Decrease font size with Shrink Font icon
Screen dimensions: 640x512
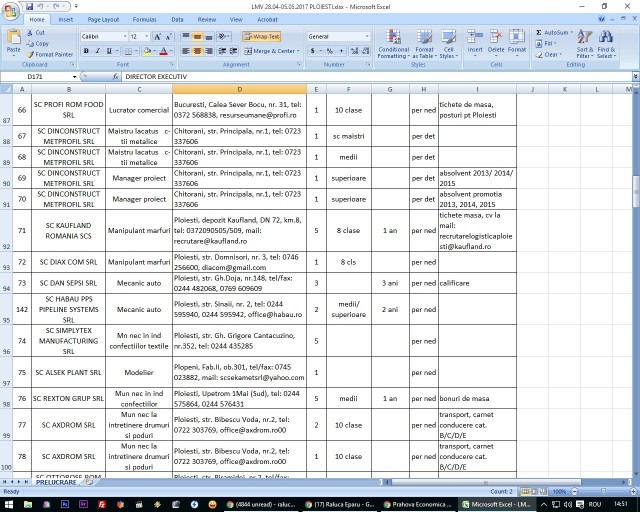click(169, 37)
